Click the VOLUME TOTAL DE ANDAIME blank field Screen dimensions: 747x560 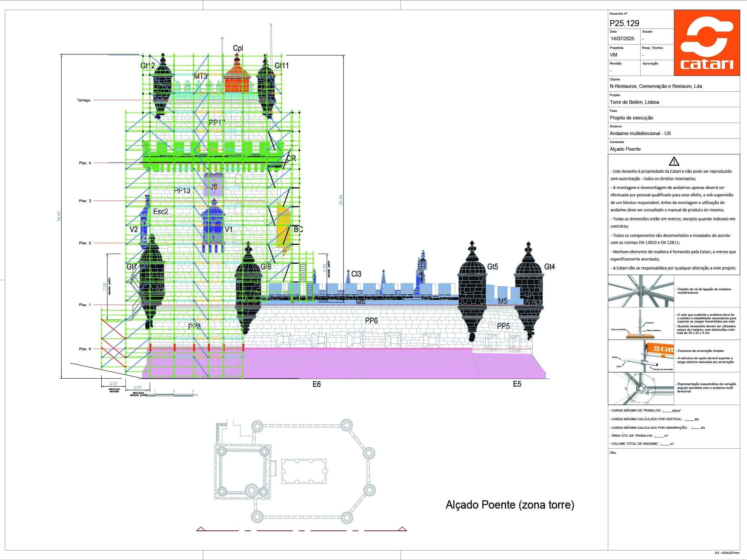point(665,444)
